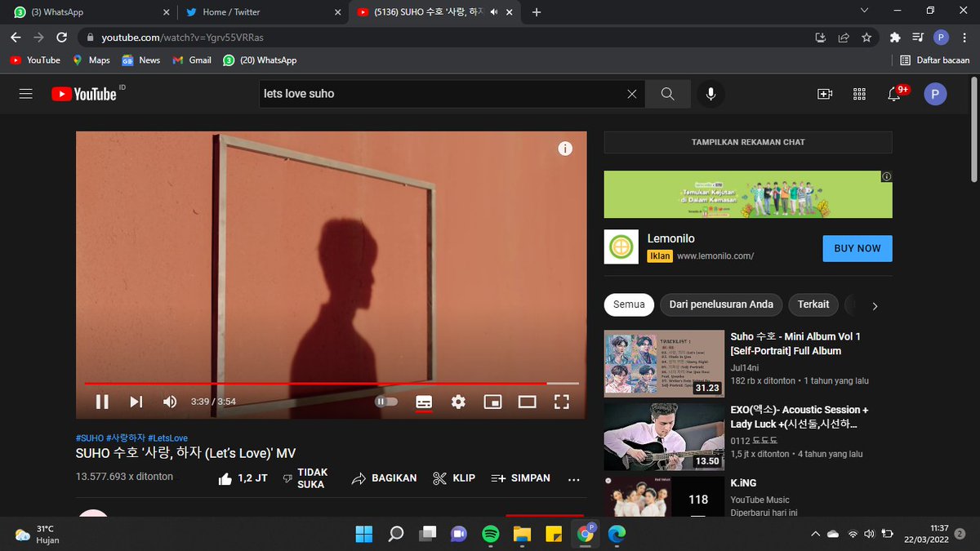The width and height of the screenshot is (980, 551).
Task: Open the create video button
Action: coord(825,94)
